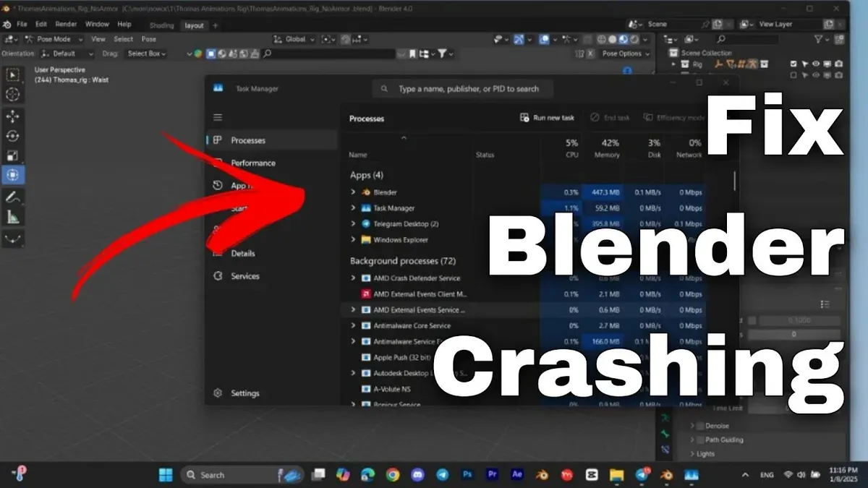Click the Task Manager processes scrollbar
Image resolution: width=868 pixels, height=488 pixels.
(734, 181)
